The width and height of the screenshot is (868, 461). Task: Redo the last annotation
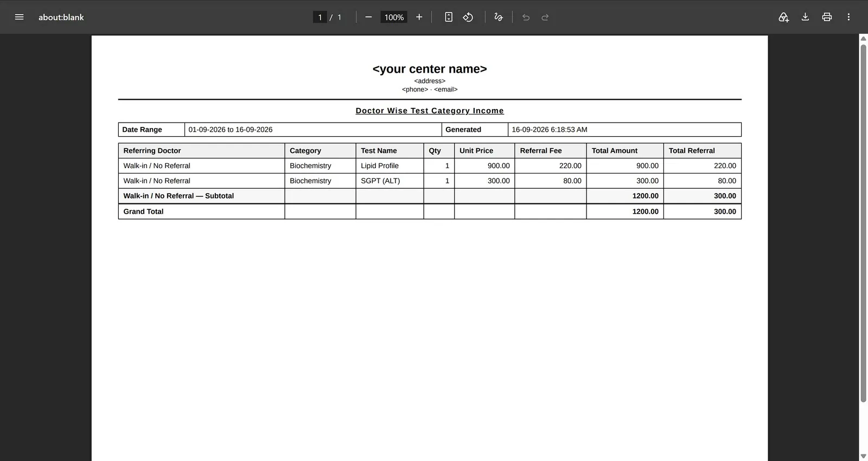(545, 17)
